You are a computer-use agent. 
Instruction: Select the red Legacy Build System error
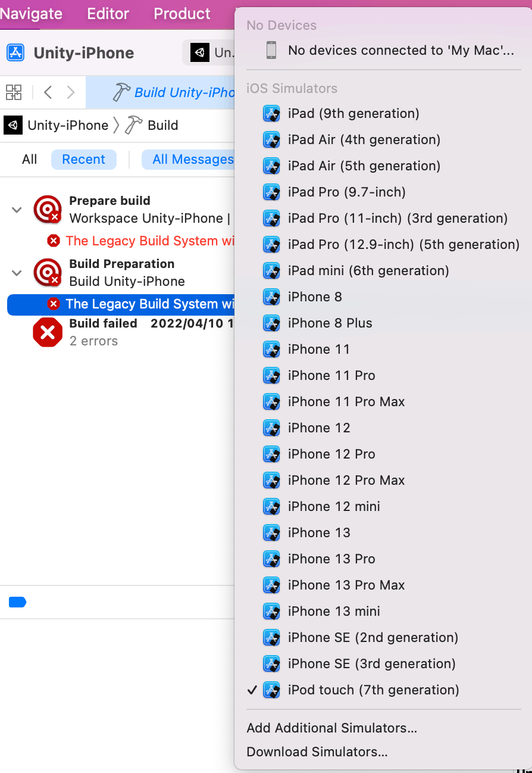click(x=141, y=241)
